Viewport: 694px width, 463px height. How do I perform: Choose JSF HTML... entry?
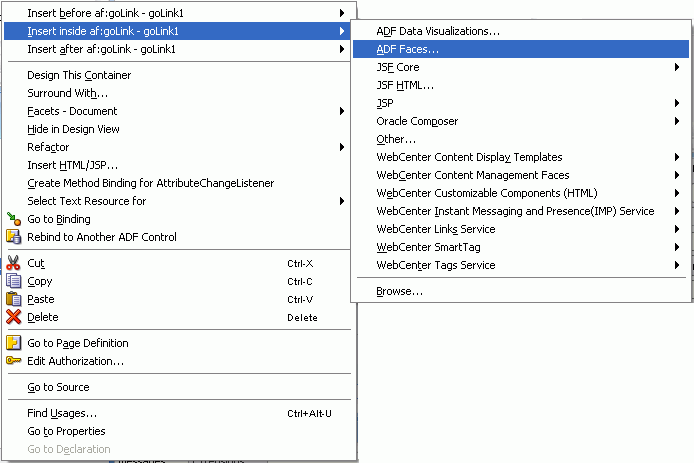tap(521, 85)
